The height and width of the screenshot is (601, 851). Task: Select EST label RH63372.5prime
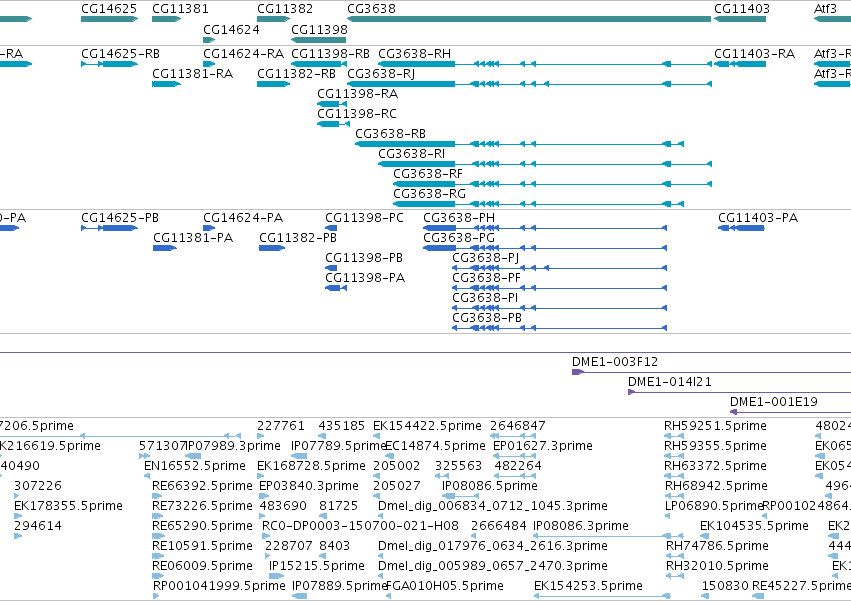pyautogui.click(x=716, y=466)
